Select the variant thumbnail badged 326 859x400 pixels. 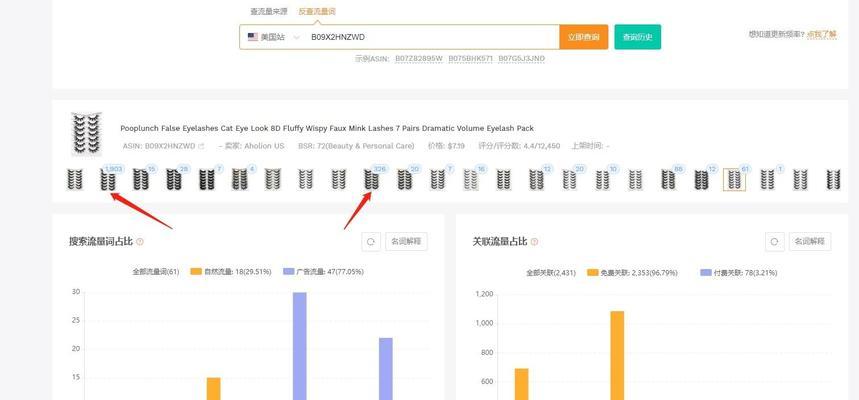[371, 179]
